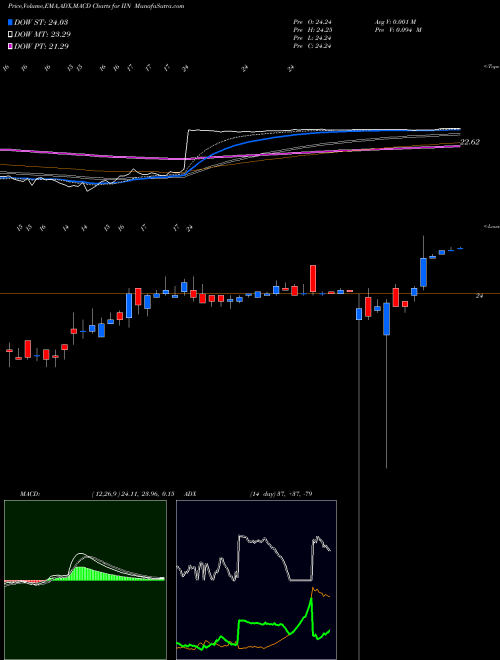Click the blue DOW ST legend swatch
The height and width of the screenshot is (660, 500).
point(10,22)
